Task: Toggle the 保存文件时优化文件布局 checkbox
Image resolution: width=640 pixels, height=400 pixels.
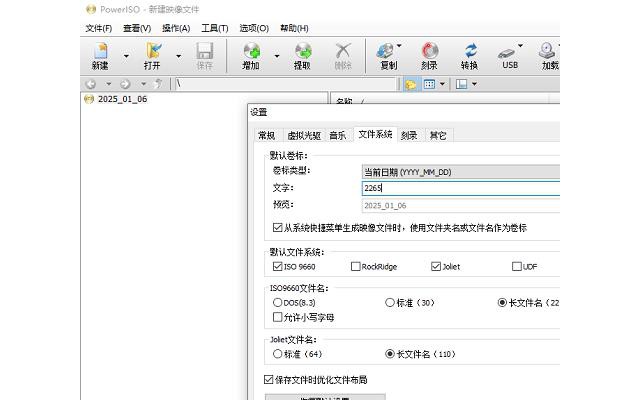Action: point(268,380)
